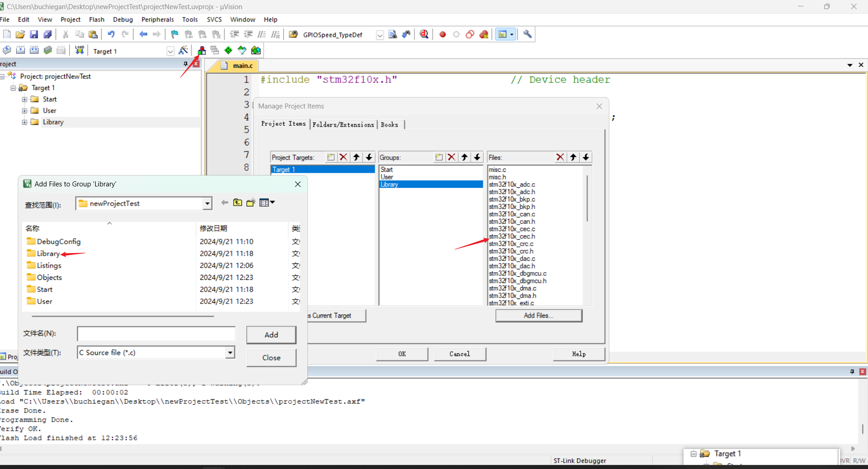Expand the Start folder in project tree

coord(25,99)
